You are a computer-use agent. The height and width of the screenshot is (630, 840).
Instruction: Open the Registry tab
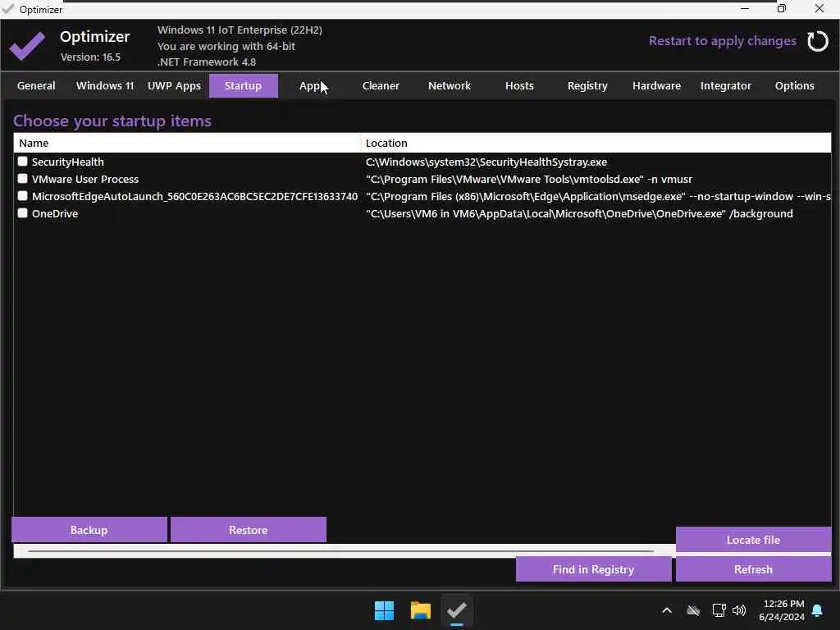tap(587, 85)
